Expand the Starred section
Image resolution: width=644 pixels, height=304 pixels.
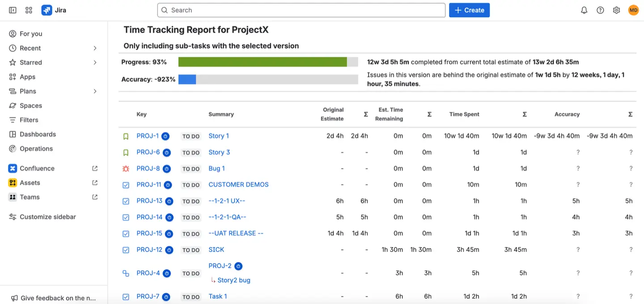click(94, 62)
